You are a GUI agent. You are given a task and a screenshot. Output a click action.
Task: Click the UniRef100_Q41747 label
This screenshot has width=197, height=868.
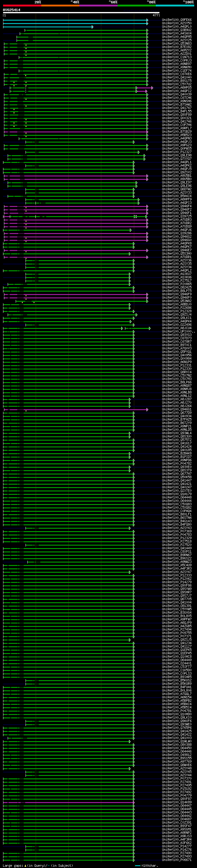click(176, 108)
